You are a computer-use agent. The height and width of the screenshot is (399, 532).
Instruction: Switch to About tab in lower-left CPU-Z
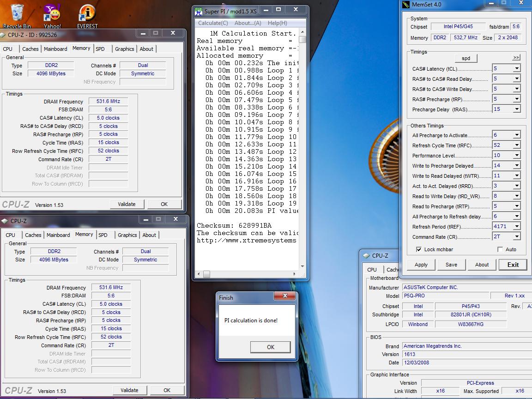[x=149, y=235]
